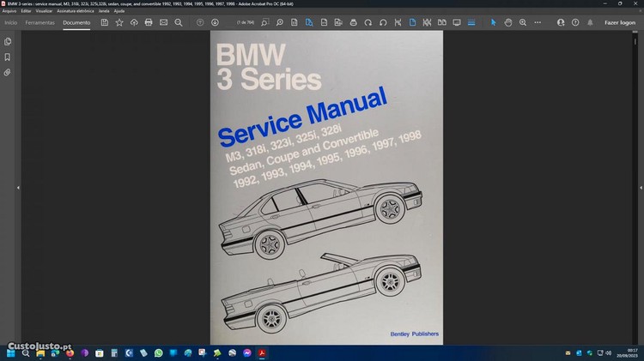The image size is (644, 361).
Task: Open the page thumbnails panel
Action: (8, 41)
